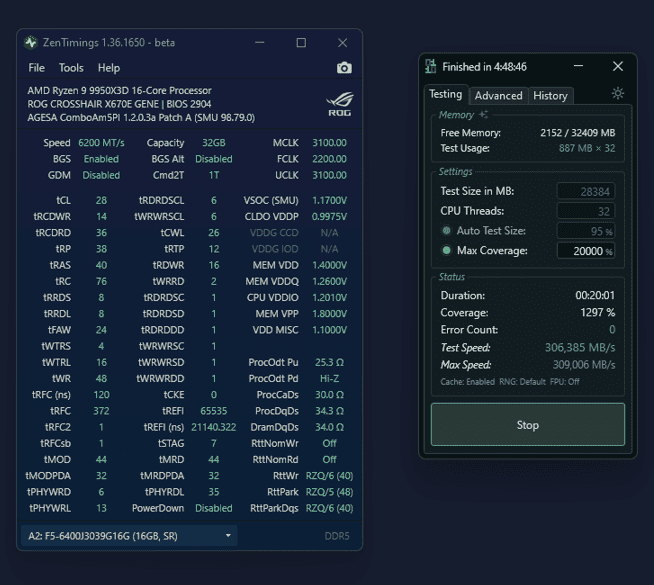Screen dimensions: 654x585
Task: Click the ROG CROSSHAIR X670E GENE BIOS line
Action: (x=119, y=104)
